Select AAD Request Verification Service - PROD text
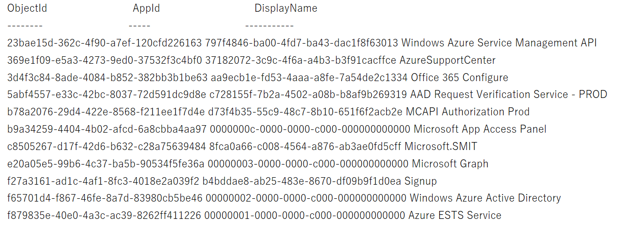The image size is (644, 225). (x=509, y=95)
